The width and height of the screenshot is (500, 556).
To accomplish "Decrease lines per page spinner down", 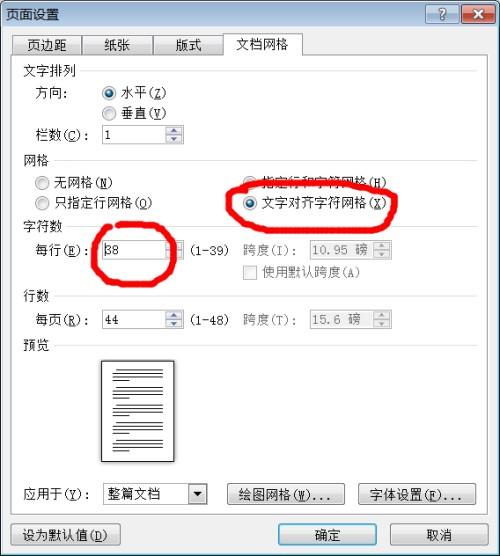I will 174,323.
